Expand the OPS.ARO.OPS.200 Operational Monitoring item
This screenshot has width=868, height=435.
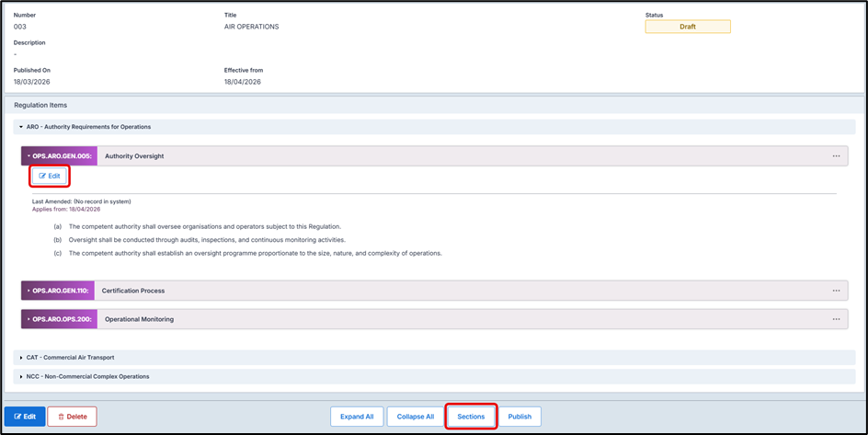coord(29,319)
